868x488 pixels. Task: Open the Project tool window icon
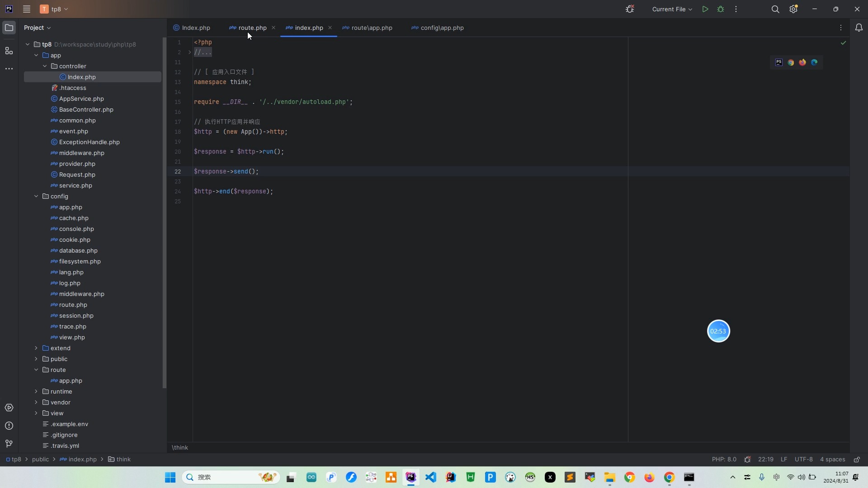click(9, 28)
